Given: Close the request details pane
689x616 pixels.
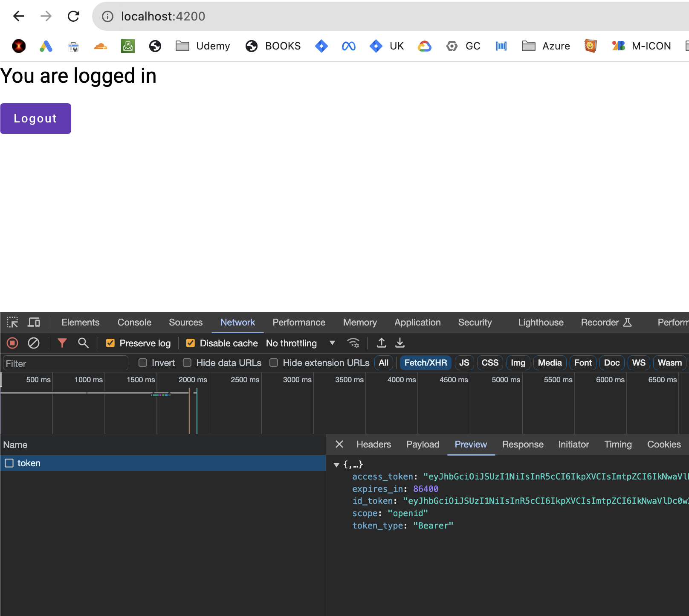Looking at the screenshot, I should (x=339, y=445).
